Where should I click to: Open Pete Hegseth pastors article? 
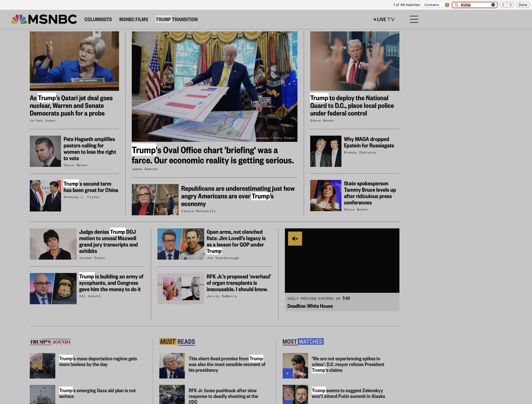pos(90,149)
